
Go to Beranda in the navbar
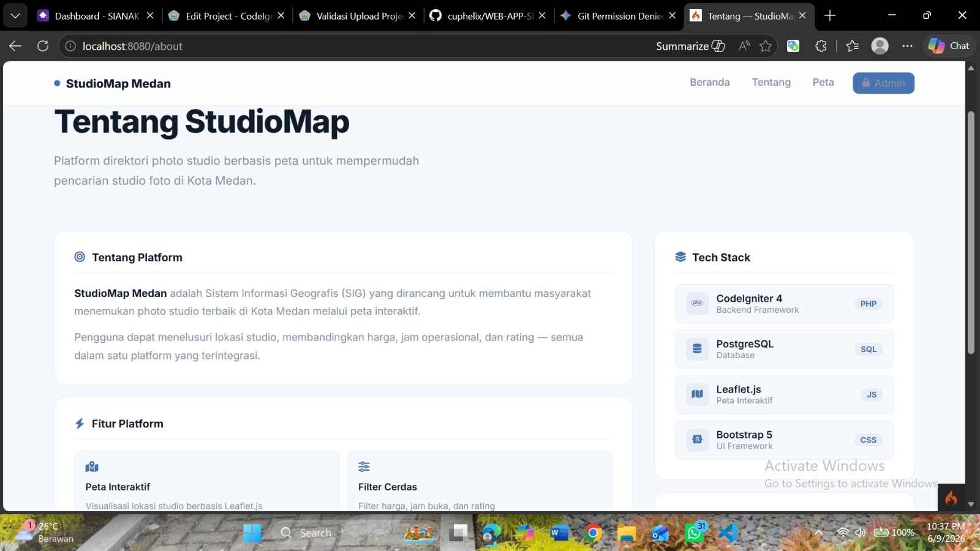[x=710, y=83]
